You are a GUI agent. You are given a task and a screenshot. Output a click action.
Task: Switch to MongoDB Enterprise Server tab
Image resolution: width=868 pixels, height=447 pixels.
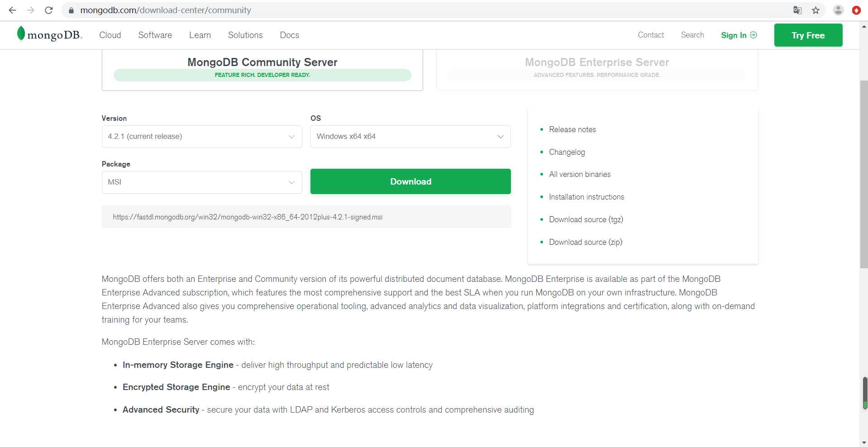596,68
